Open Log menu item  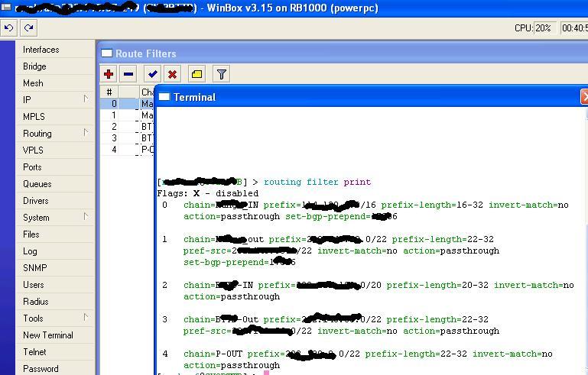30,251
